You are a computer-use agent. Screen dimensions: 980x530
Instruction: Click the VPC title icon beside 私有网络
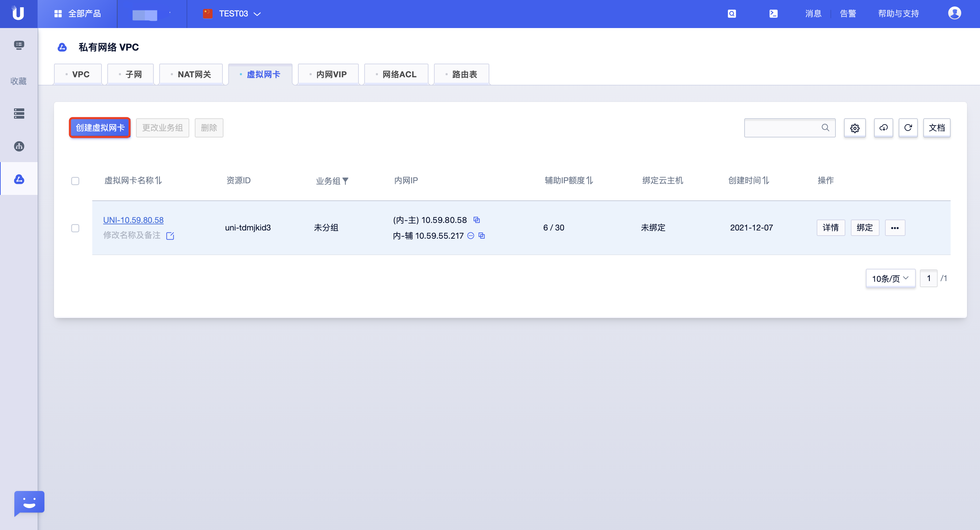click(62, 47)
